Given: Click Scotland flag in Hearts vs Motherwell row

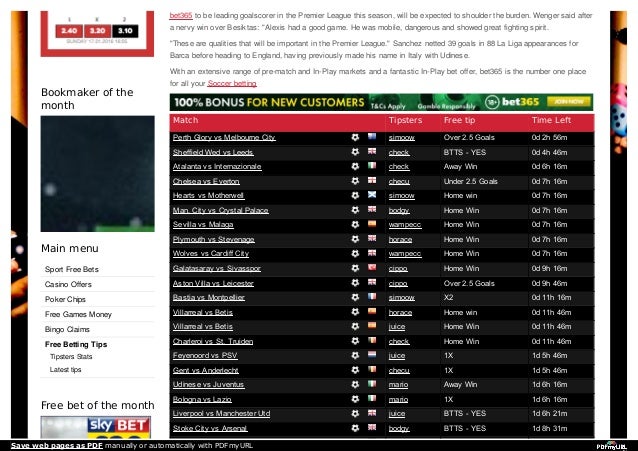Looking at the screenshot, I should [372, 195].
